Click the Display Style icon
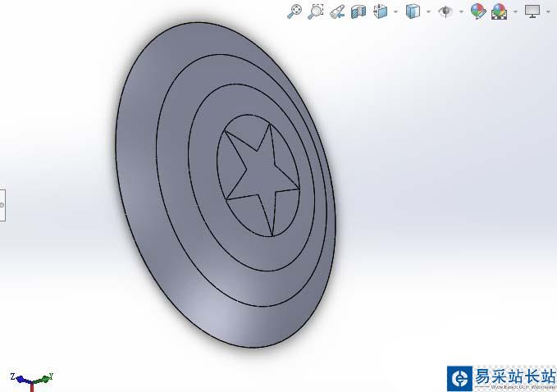The image size is (557, 392). tap(413, 11)
